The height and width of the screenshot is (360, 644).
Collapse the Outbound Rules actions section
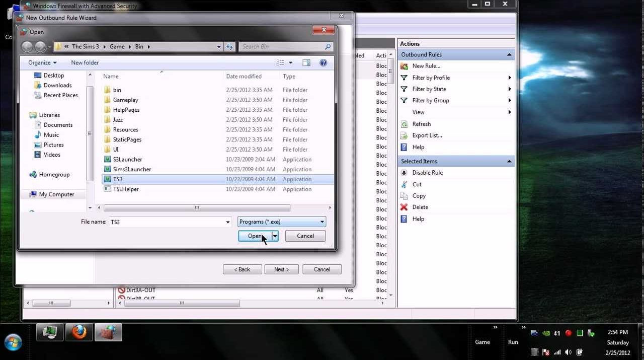point(509,55)
